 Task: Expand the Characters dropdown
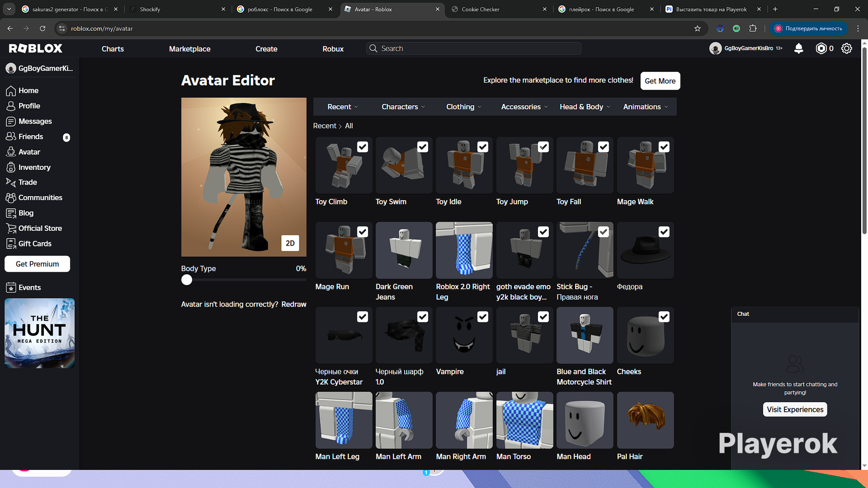403,107
